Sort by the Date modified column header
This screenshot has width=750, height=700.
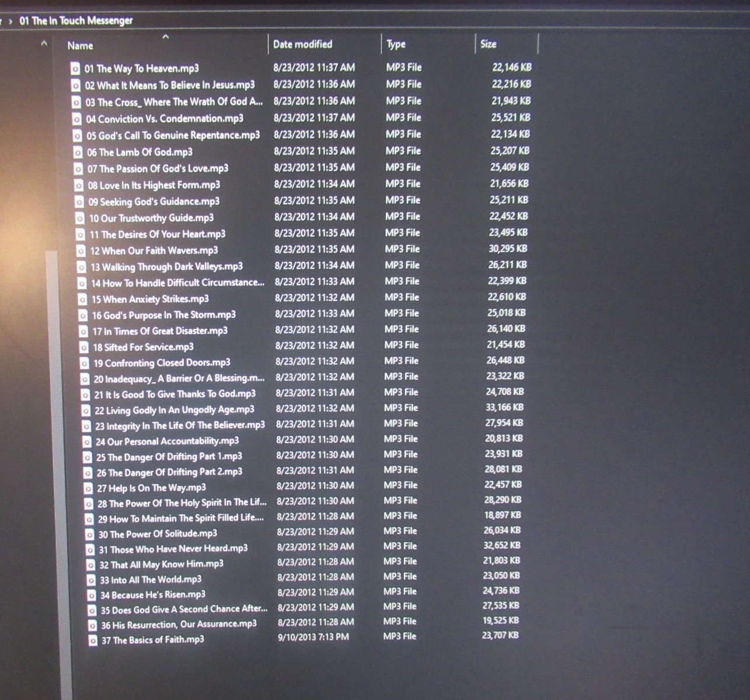coord(302,44)
